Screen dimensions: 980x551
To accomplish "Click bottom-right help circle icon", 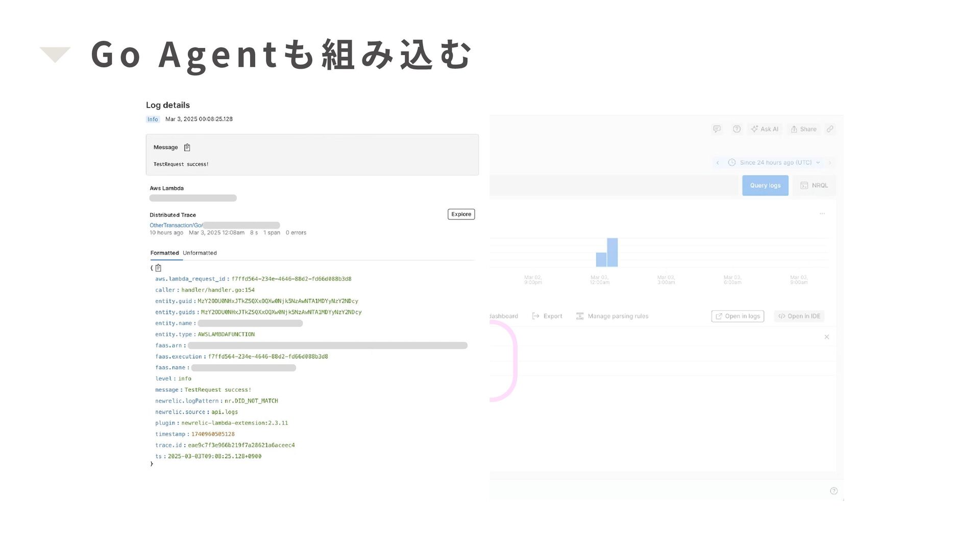I will pos(834,491).
